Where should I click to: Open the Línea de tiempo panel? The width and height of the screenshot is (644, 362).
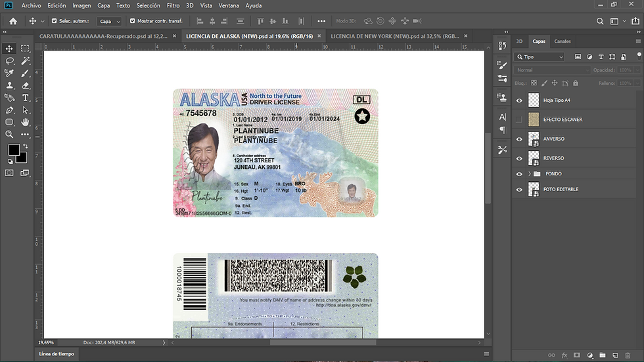click(x=57, y=354)
